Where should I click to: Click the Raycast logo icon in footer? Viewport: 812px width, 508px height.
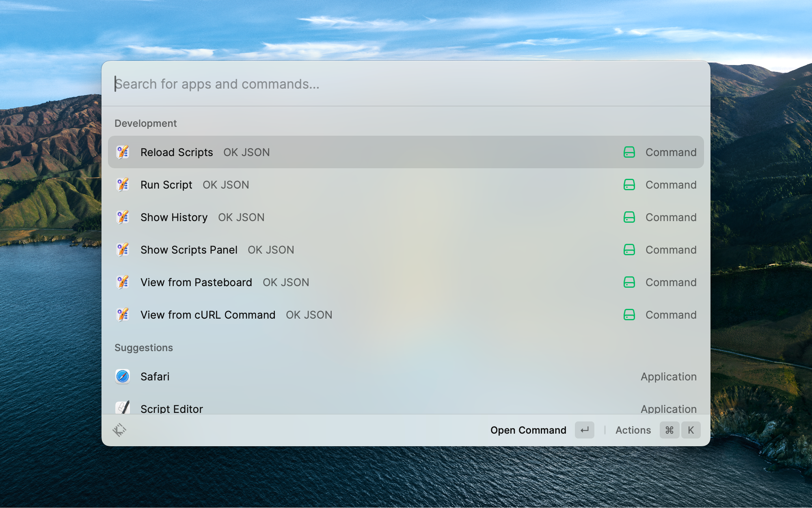click(119, 430)
